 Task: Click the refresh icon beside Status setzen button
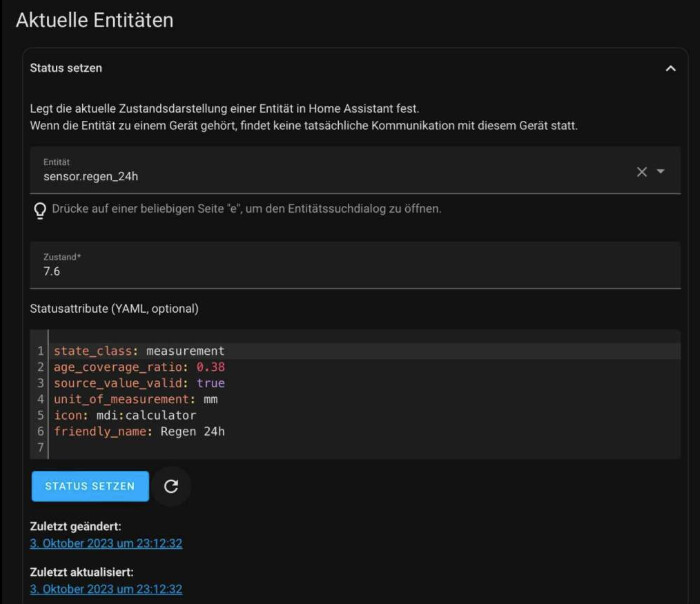[x=171, y=486]
